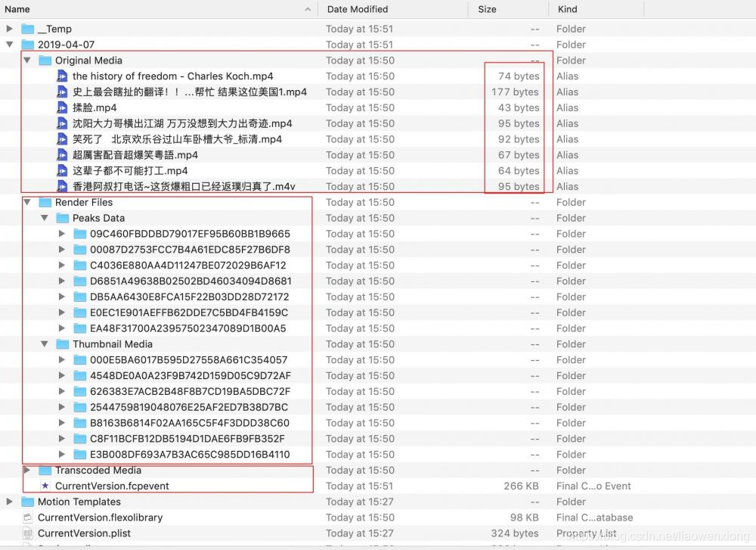
Task: Click the 266 KB size value
Action: point(521,486)
